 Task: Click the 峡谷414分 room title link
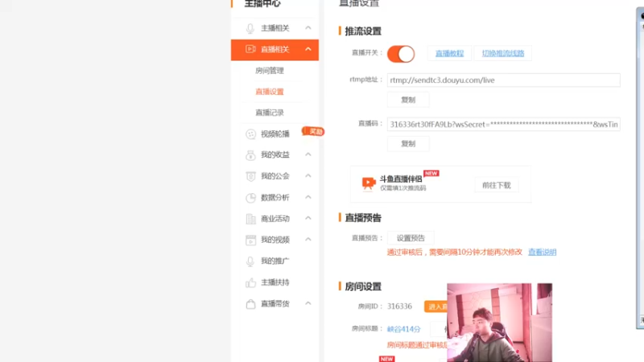coord(404,329)
